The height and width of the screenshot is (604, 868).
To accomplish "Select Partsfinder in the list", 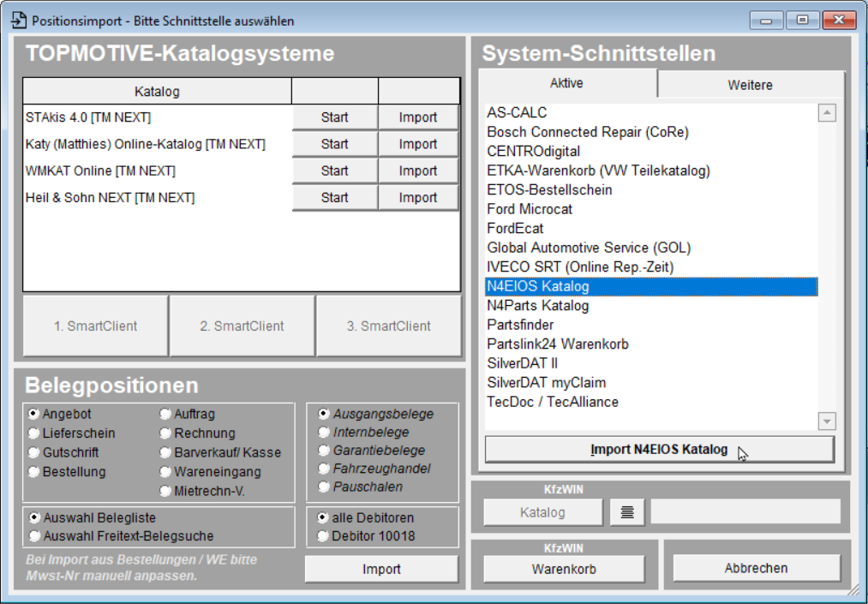I will 651,325.
